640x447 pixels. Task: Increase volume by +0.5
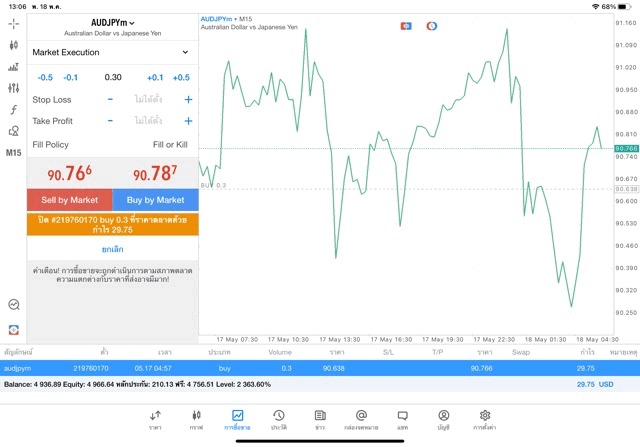tap(181, 78)
